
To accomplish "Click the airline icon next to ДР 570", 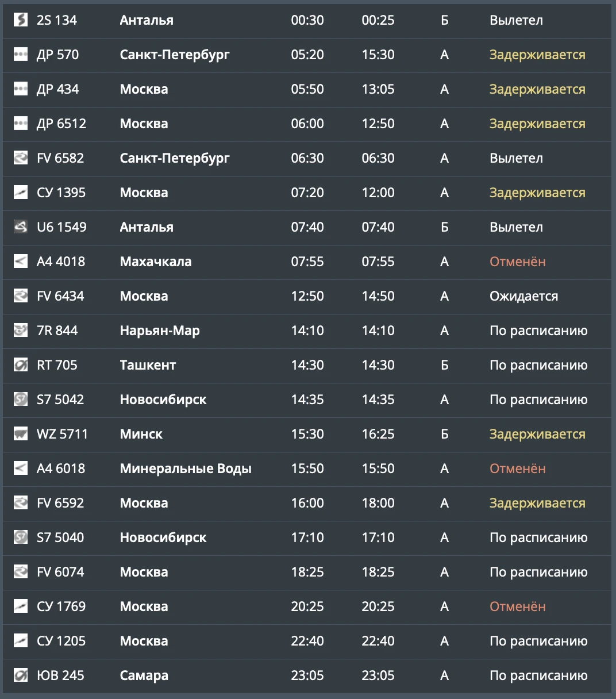I will [21, 55].
